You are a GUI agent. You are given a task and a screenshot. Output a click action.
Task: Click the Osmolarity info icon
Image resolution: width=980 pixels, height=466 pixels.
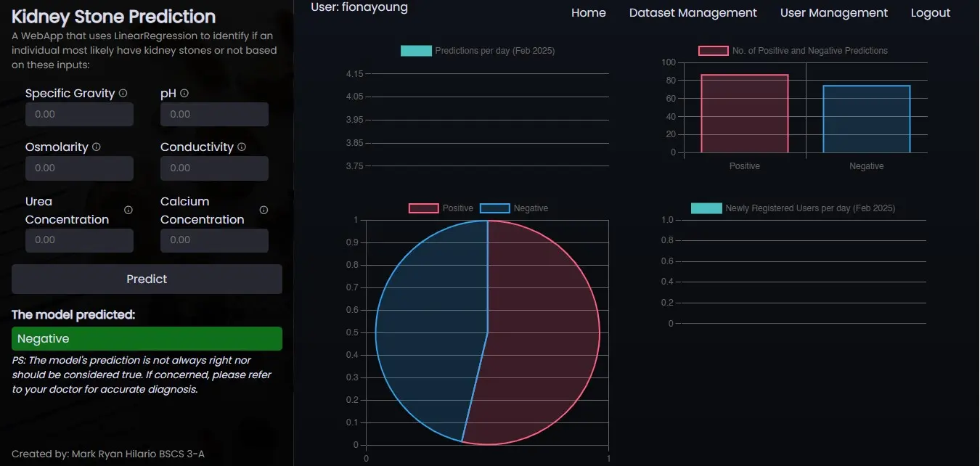coord(97,147)
